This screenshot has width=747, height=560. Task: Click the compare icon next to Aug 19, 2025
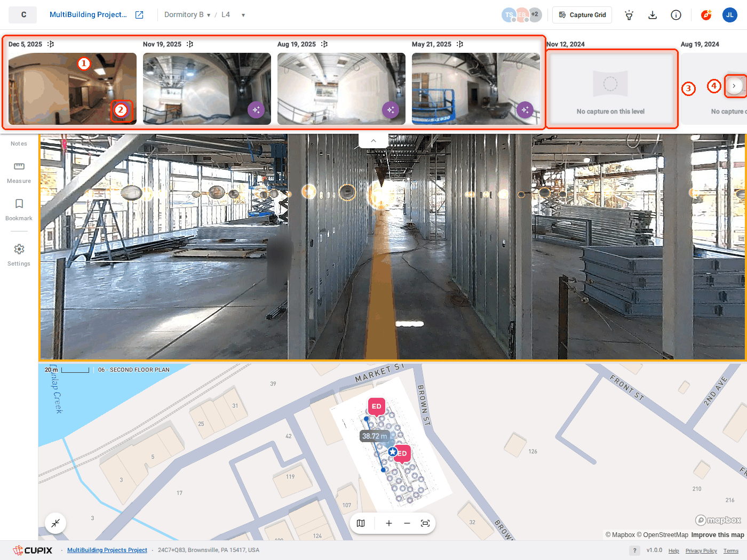tap(324, 44)
